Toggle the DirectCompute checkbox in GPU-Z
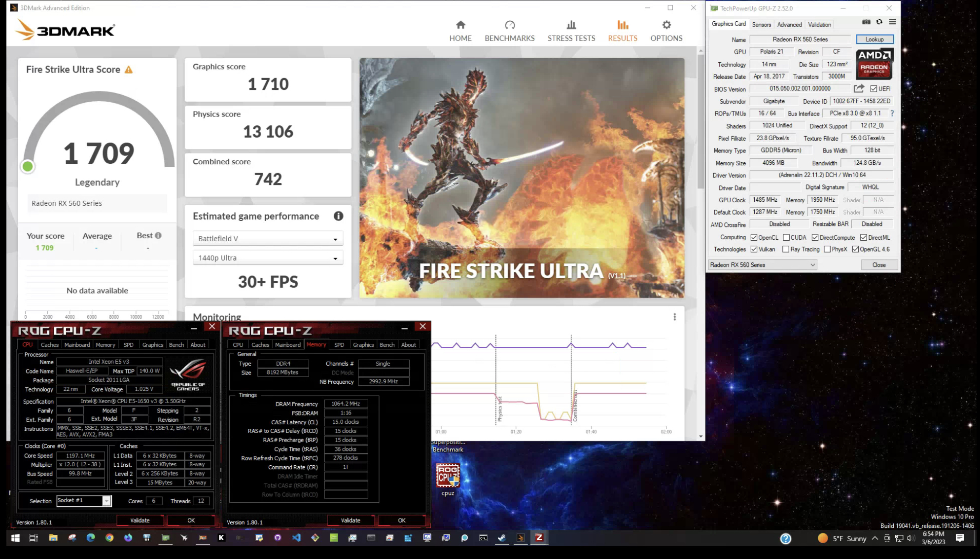Viewport: 980px width, 559px height. pos(815,237)
